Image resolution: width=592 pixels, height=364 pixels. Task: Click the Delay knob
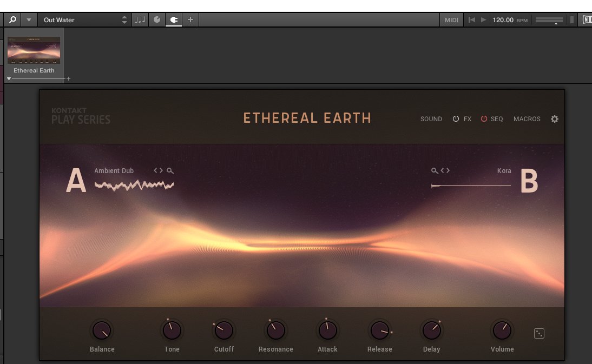pos(431,330)
